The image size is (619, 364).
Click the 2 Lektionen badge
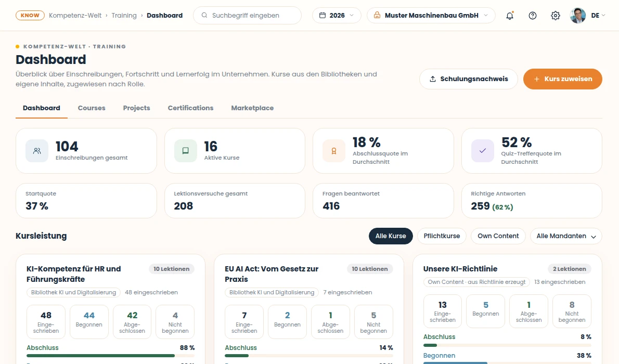(x=569, y=269)
